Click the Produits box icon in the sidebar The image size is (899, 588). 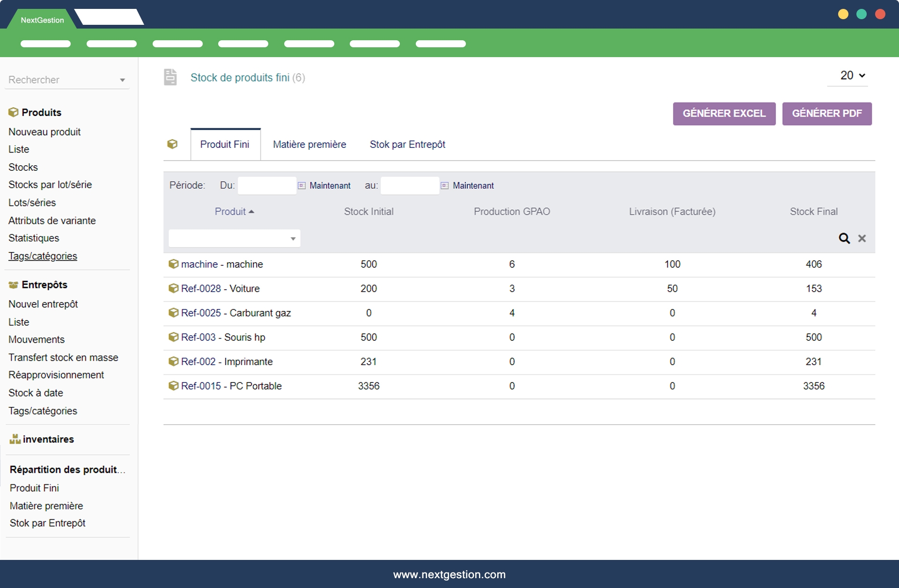click(x=13, y=112)
